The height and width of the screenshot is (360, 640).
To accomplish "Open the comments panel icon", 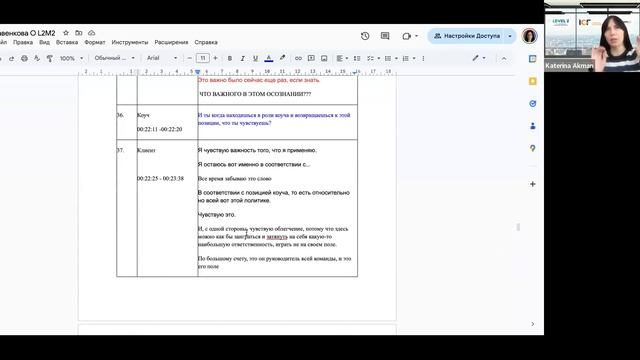I will coord(385,36).
